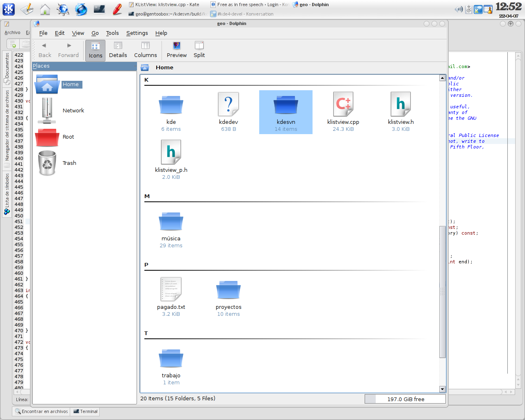Click the scroll-down arrow of the file view
The width and height of the screenshot is (525, 420).
coord(442,389)
